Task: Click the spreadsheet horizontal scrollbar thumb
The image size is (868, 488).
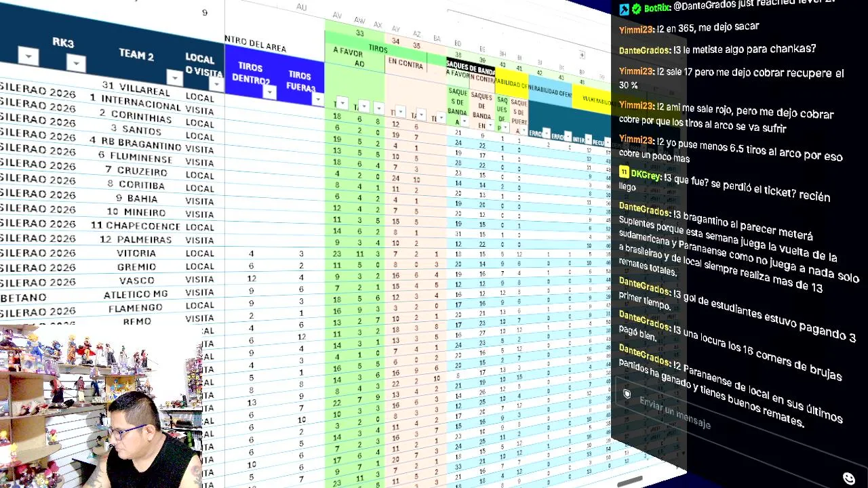Action: pyautogui.click(x=630, y=481)
